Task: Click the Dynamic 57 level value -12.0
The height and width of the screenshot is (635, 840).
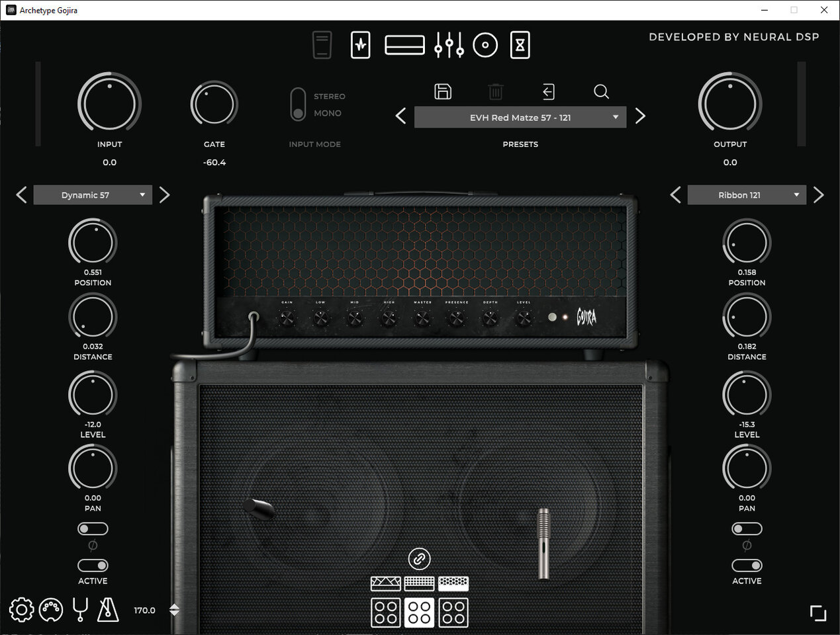Action: coord(93,425)
